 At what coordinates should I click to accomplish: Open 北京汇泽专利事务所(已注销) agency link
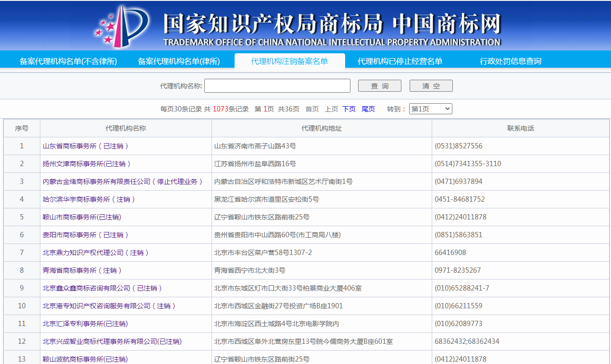click(85, 324)
